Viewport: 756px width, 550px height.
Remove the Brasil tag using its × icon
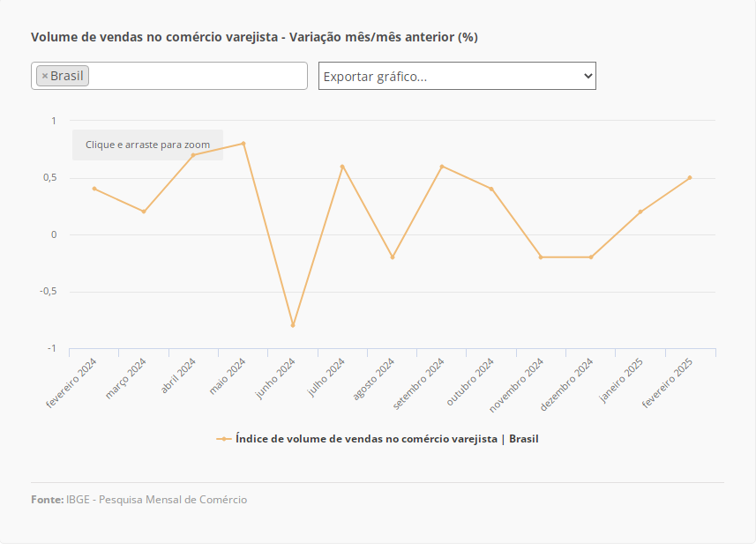tap(45, 77)
